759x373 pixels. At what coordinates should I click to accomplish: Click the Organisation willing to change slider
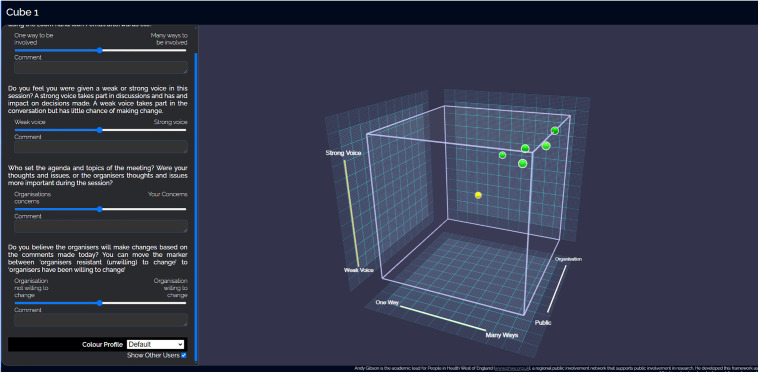pos(100,303)
